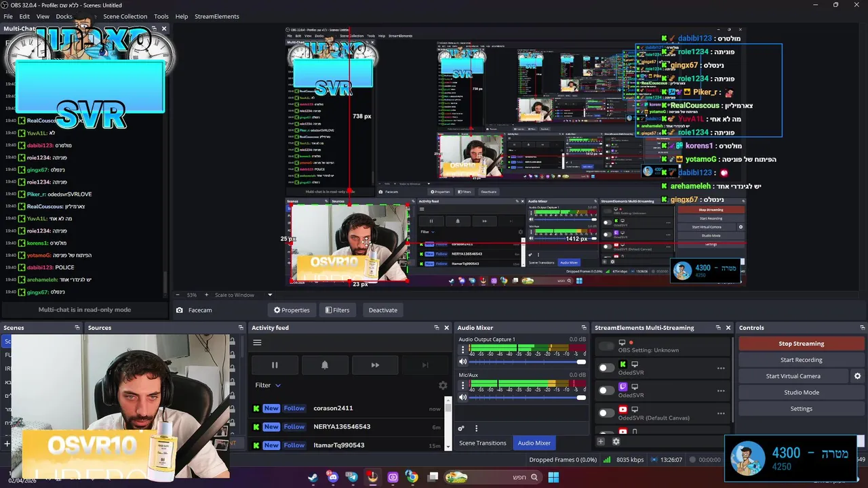The width and height of the screenshot is (868, 488).
Task: Open Properties for Facecam source
Action: tap(292, 310)
